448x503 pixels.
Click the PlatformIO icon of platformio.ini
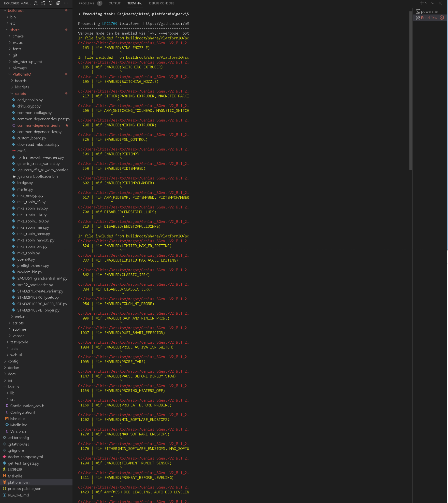pos(4,482)
